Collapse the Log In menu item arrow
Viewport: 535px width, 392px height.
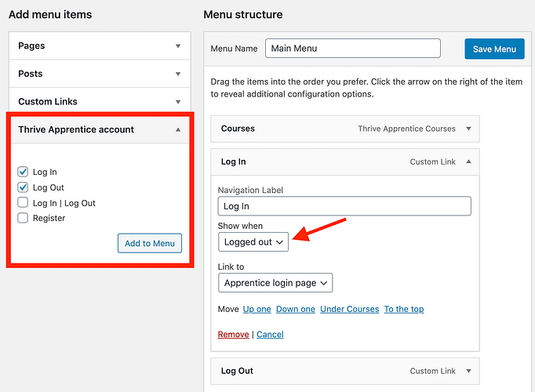click(x=468, y=162)
